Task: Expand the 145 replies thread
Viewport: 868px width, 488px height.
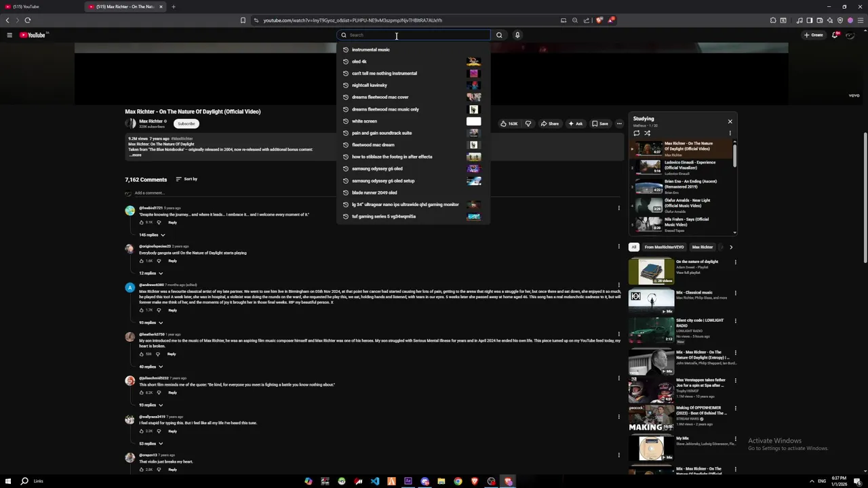Action: [x=152, y=235]
